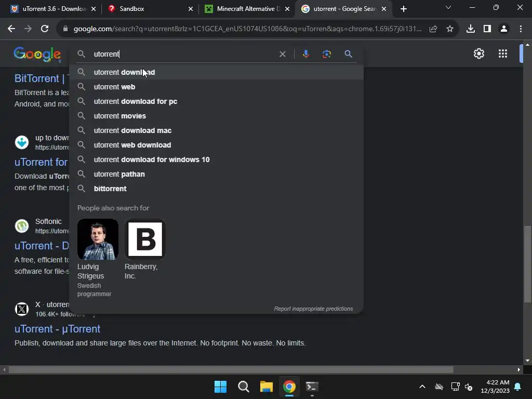The image size is (532, 399).
Task: Open the clock and date flyout
Action: click(495, 387)
